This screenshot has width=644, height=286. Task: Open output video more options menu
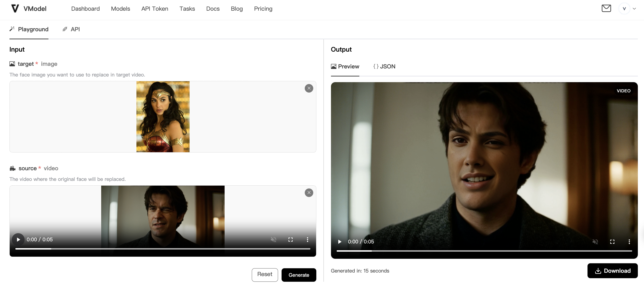point(629,242)
